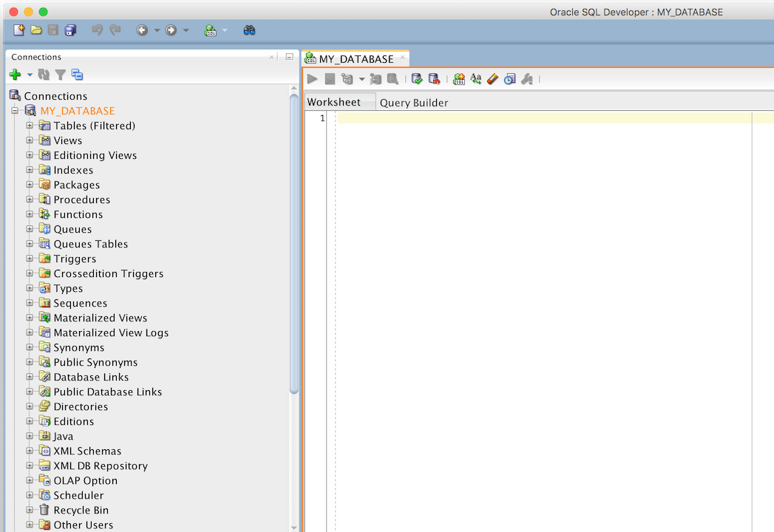Viewport: 774px width, 532px height.
Task: Select Database Links in the tree
Action: coord(91,377)
